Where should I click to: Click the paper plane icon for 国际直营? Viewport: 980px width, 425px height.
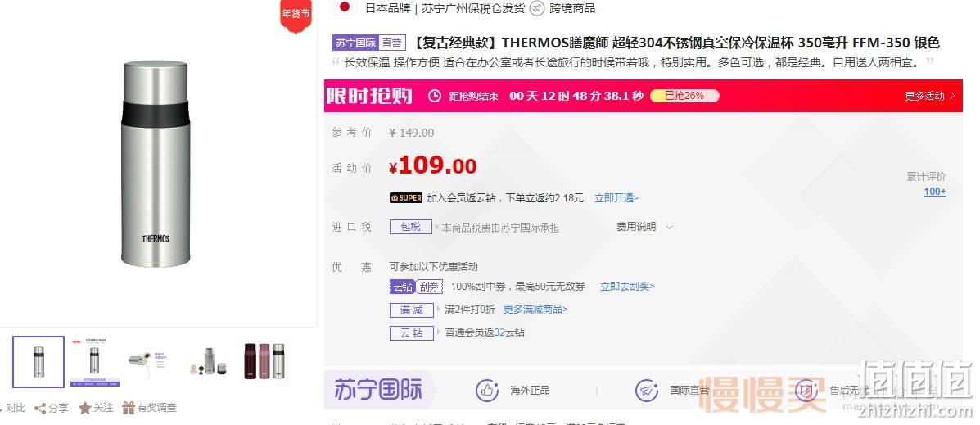tap(647, 391)
